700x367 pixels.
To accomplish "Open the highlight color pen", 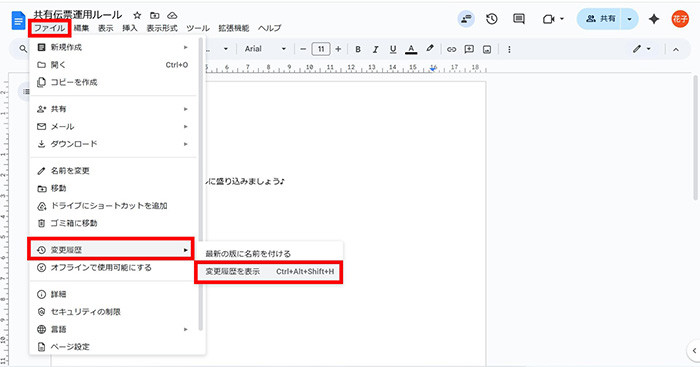I will (429, 49).
